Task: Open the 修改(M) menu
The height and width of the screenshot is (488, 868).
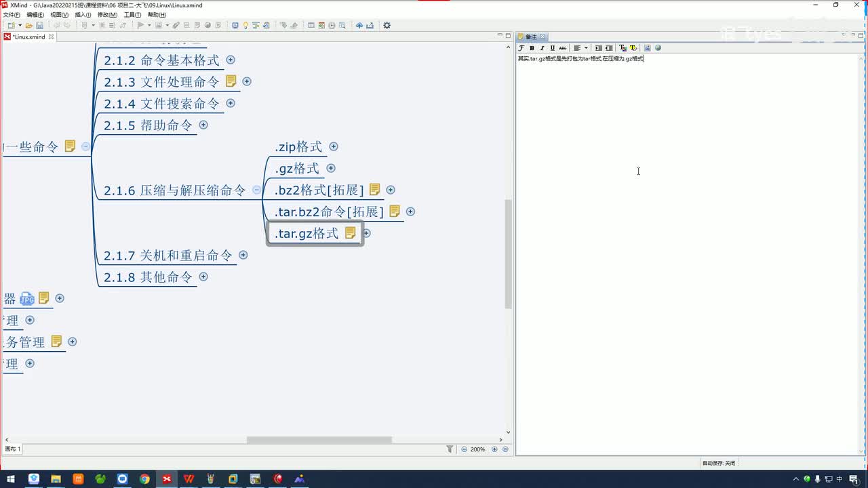Action: 107,14
